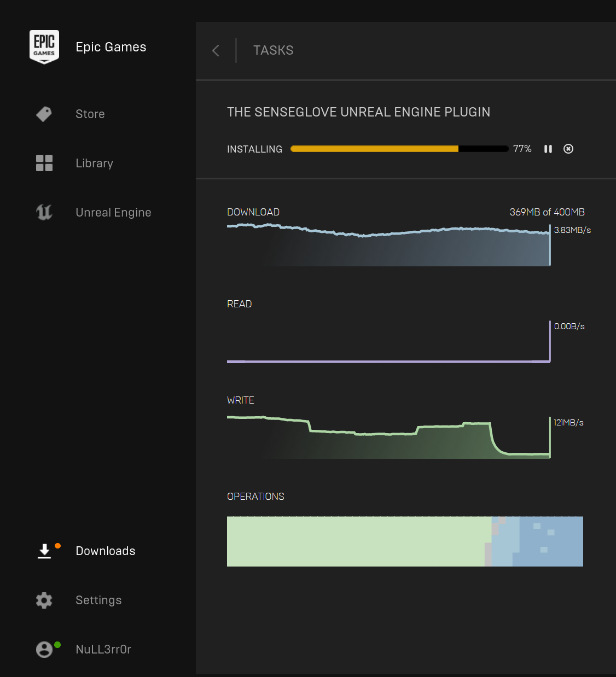Screen dimensions: 616x677
Task: Pause the SenseGlove plugin installation
Action: click(548, 149)
